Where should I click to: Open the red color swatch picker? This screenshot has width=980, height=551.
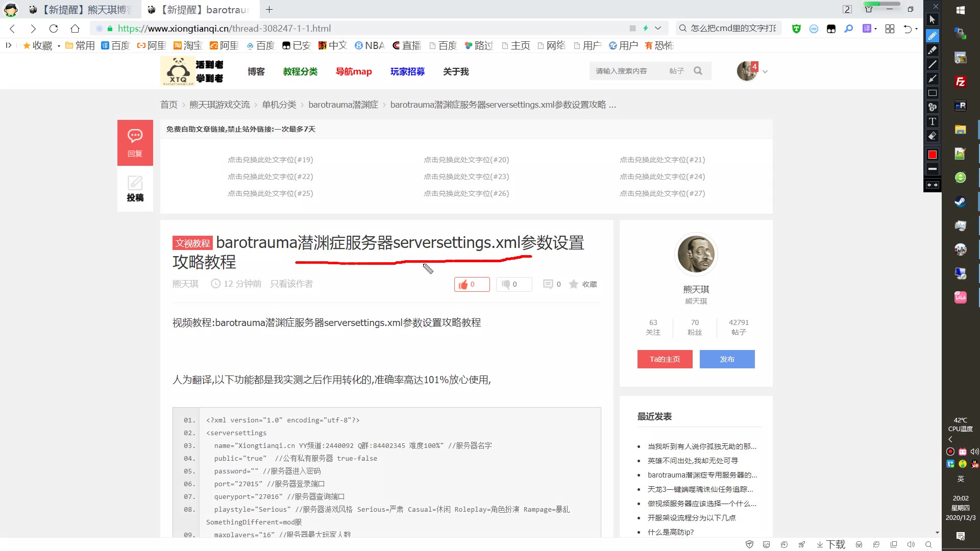coord(932,155)
